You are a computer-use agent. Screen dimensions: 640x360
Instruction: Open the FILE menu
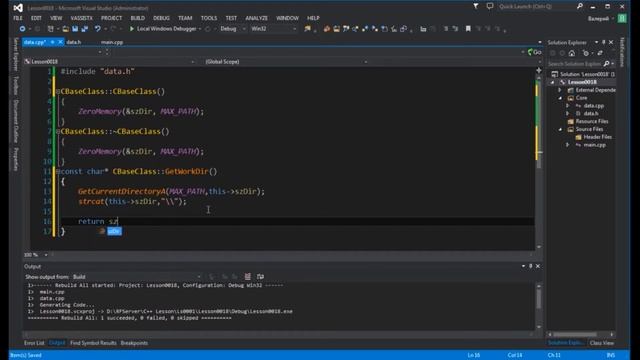point(18,18)
